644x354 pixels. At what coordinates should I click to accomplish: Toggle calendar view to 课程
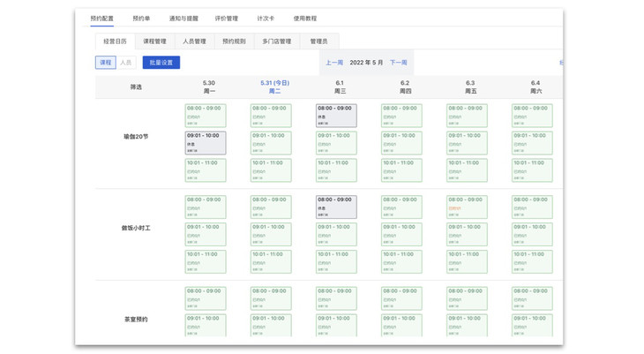106,63
